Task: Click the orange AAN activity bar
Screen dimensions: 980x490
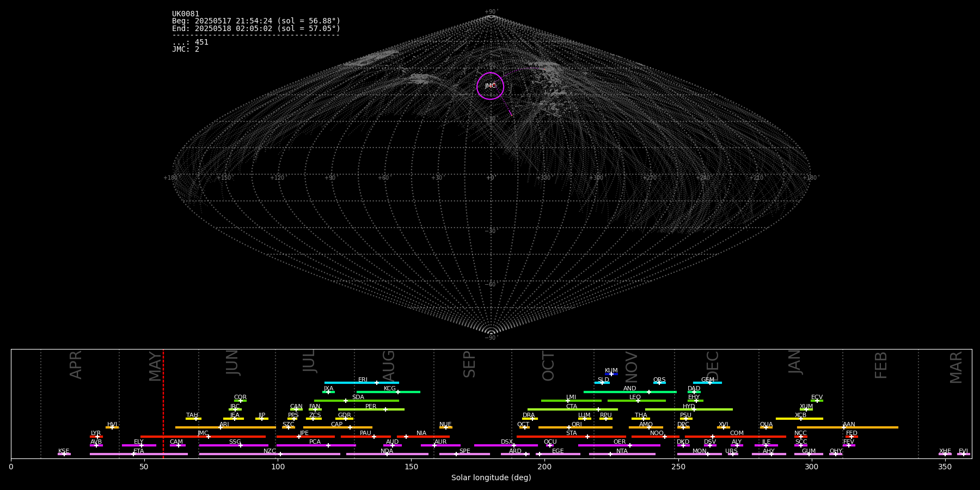Action: point(848,427)
